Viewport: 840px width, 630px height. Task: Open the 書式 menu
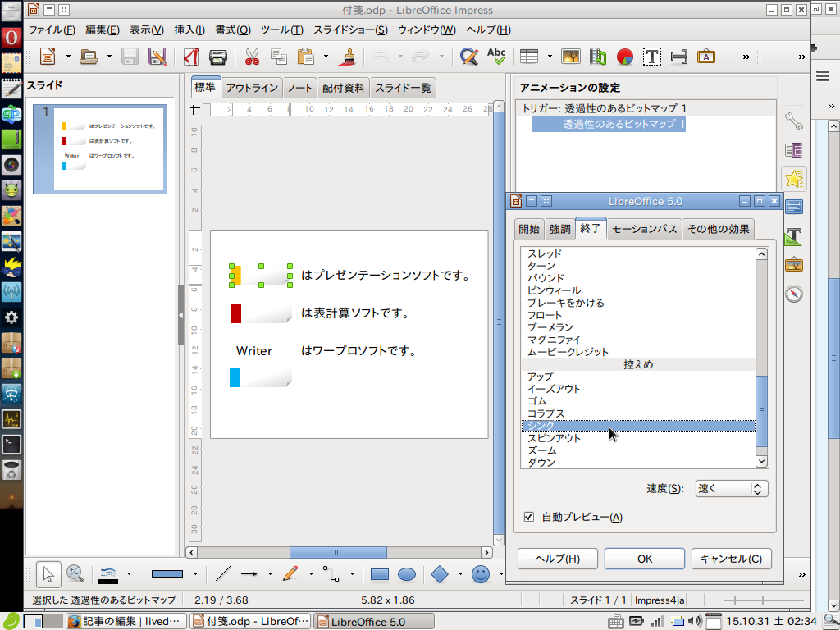[232, 30]
